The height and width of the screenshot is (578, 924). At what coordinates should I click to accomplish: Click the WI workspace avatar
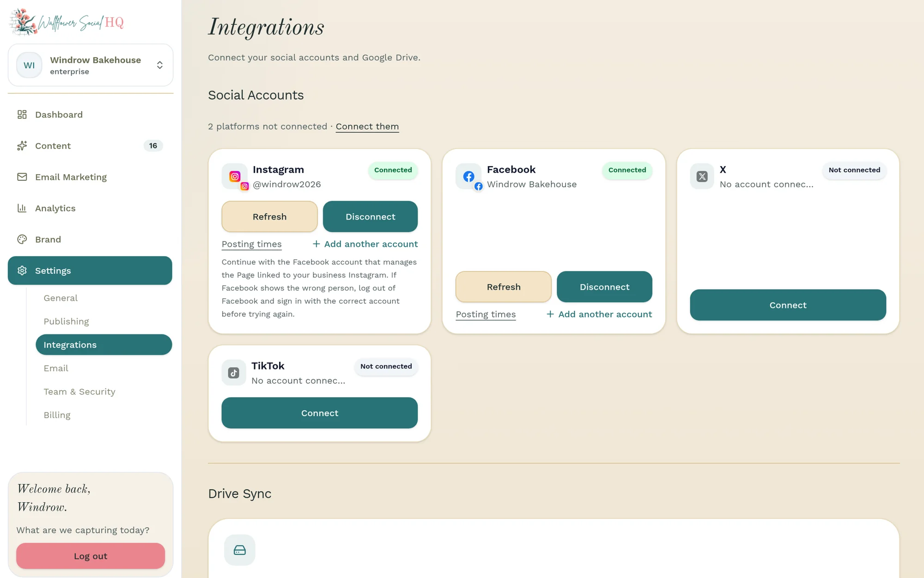point(29,65)
